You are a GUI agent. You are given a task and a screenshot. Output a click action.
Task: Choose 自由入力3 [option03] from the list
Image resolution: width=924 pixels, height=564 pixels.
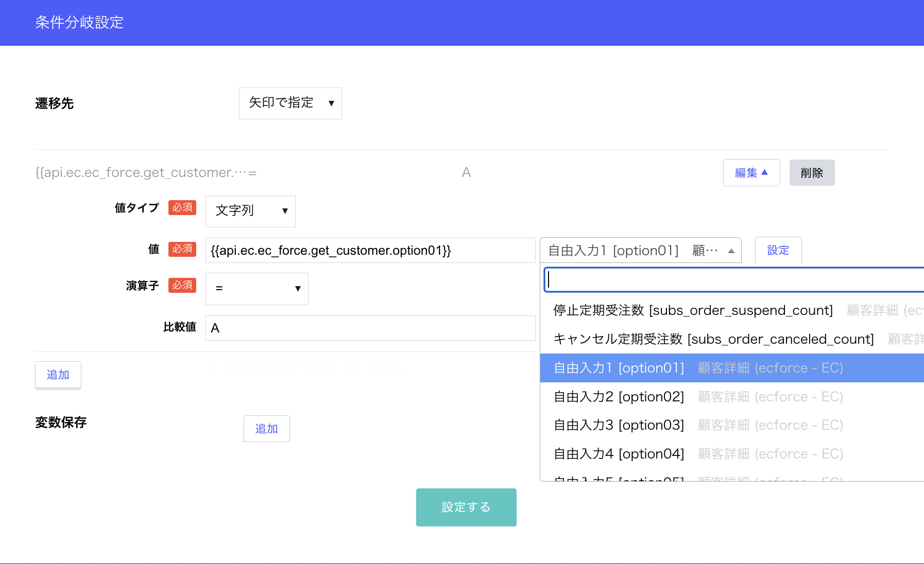[732, 425]
